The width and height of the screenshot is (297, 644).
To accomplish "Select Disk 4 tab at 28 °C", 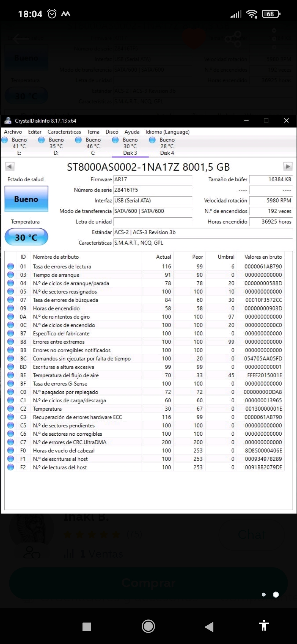I will [167, 146].
